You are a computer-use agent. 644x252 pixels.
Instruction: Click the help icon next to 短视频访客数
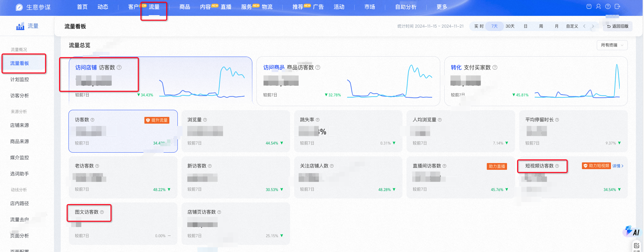pos(557,166)
